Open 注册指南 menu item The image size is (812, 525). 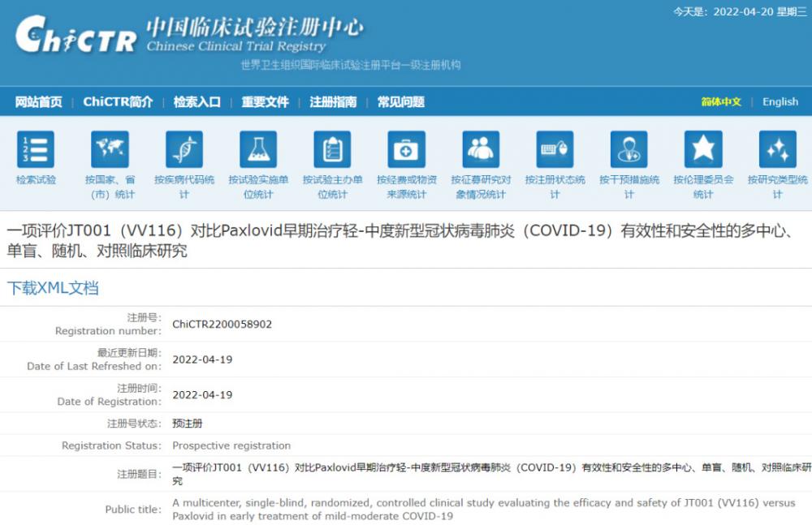click(x=333, y=102)
